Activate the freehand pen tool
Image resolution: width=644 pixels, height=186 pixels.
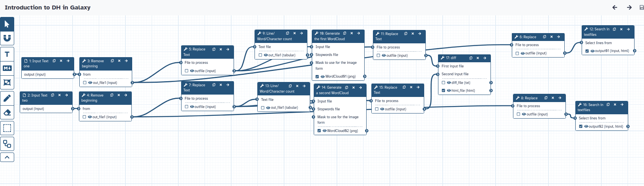7,98
